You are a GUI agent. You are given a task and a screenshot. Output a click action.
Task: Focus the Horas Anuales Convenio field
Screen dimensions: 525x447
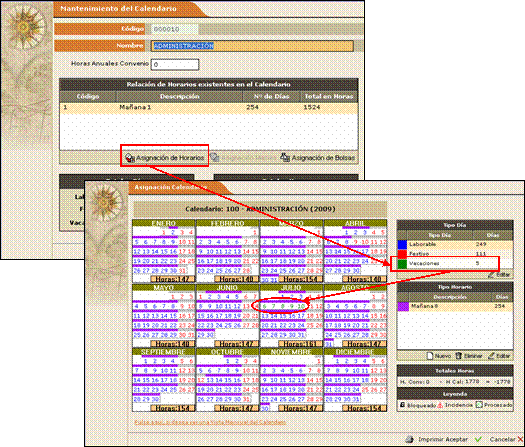pos(175,65)
